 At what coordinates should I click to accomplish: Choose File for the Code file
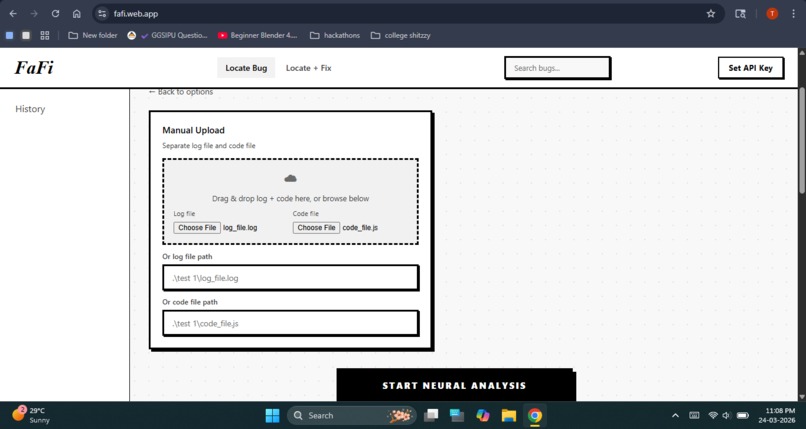pyautogui.click(x=316, y=228)
